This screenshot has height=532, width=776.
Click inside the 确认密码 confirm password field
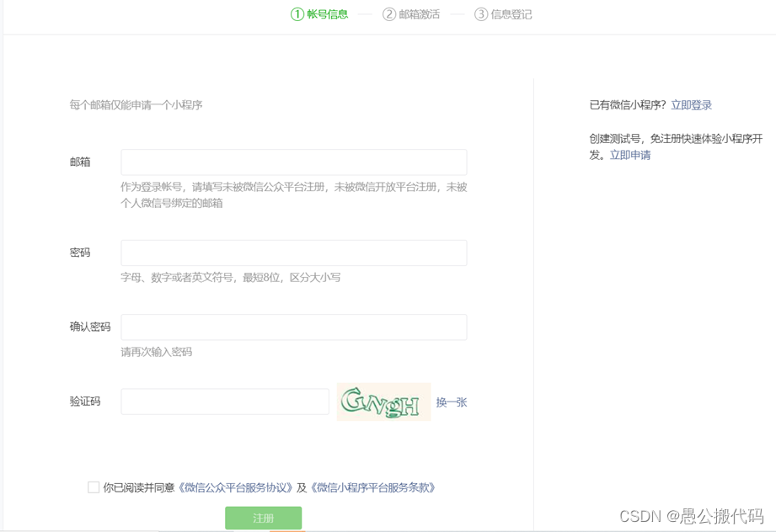pos(293,327)
